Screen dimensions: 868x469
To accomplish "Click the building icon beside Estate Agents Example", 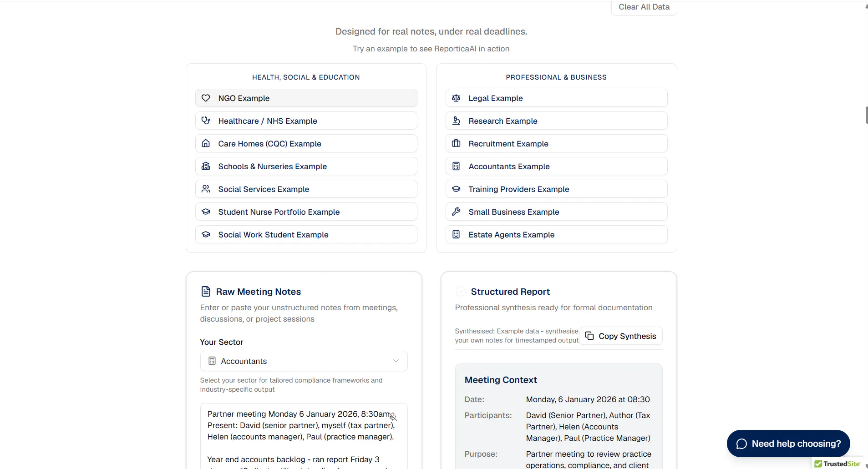I will click(456, 234).
